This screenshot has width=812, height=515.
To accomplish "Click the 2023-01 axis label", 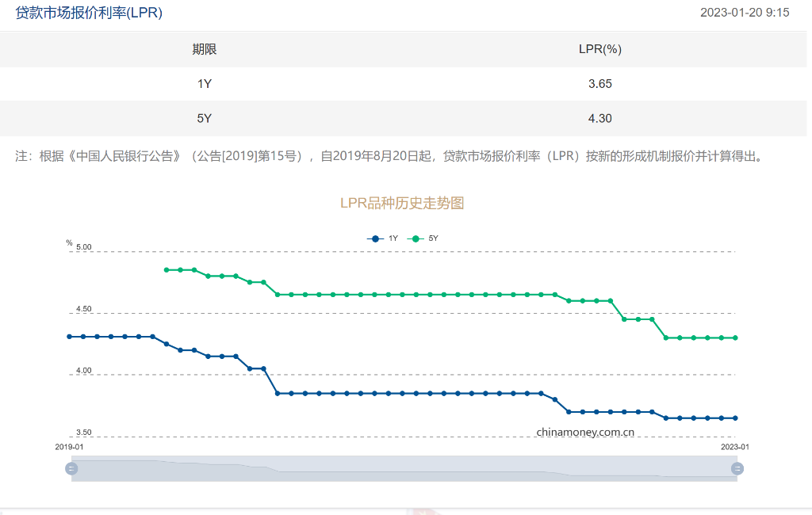I will pos(735,447).
